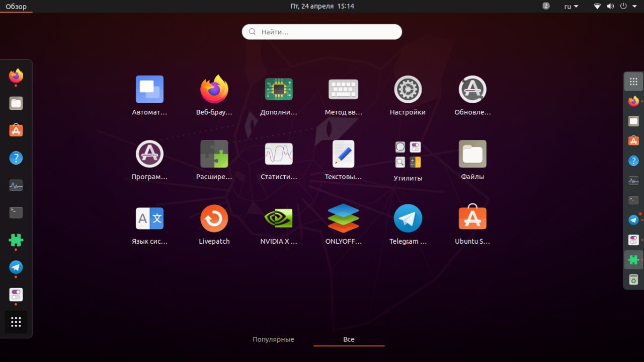The height and width of the screenshot is (362, 644).
Task: Launch Terminal from the right dock
Action: 633,200
